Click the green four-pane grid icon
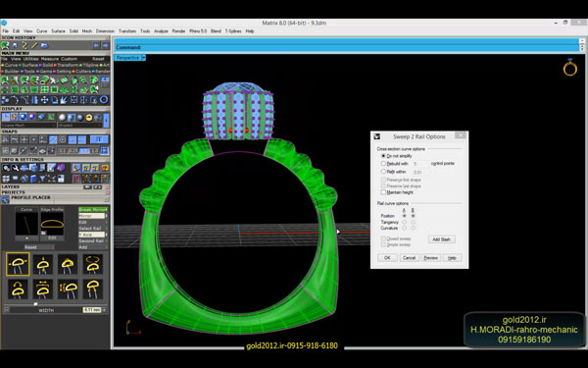 (x=44, y=89)
